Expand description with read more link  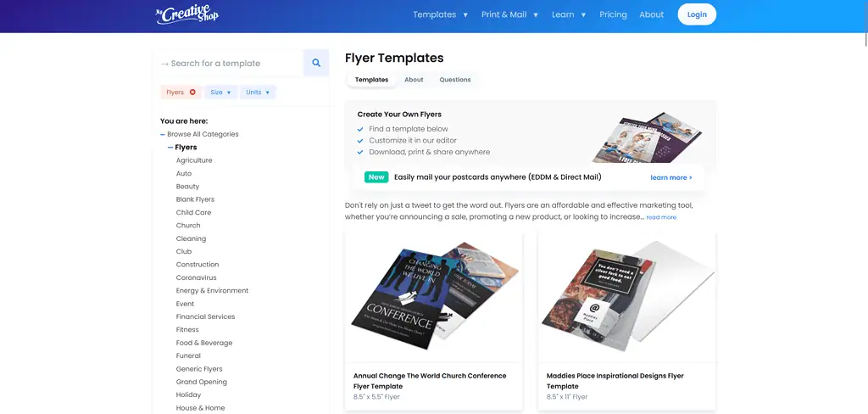(661, 217)
